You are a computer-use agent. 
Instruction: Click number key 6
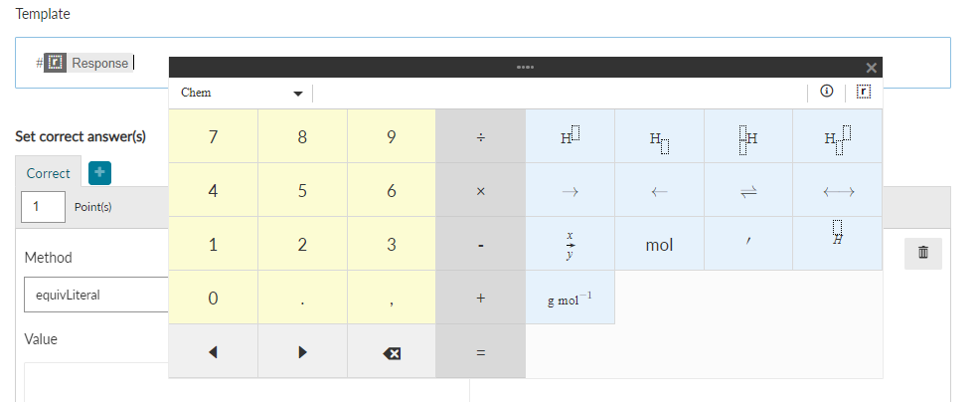(x=392, y=190)
